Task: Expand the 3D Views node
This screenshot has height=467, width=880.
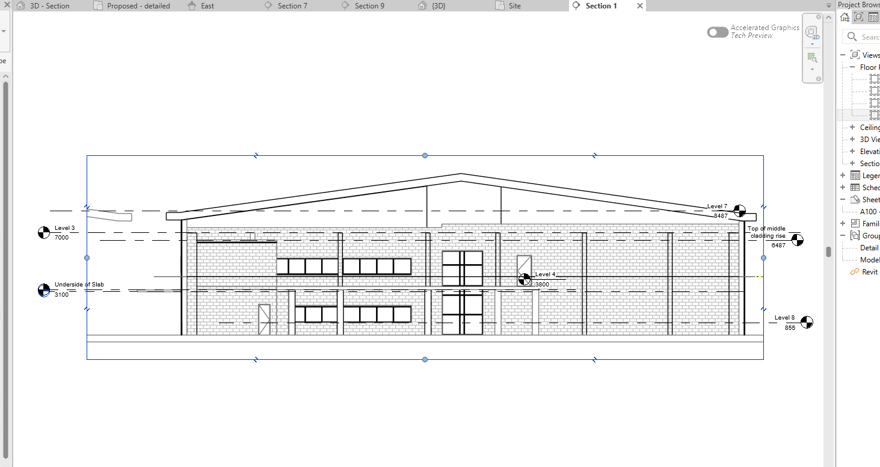Action: (852, 139)
